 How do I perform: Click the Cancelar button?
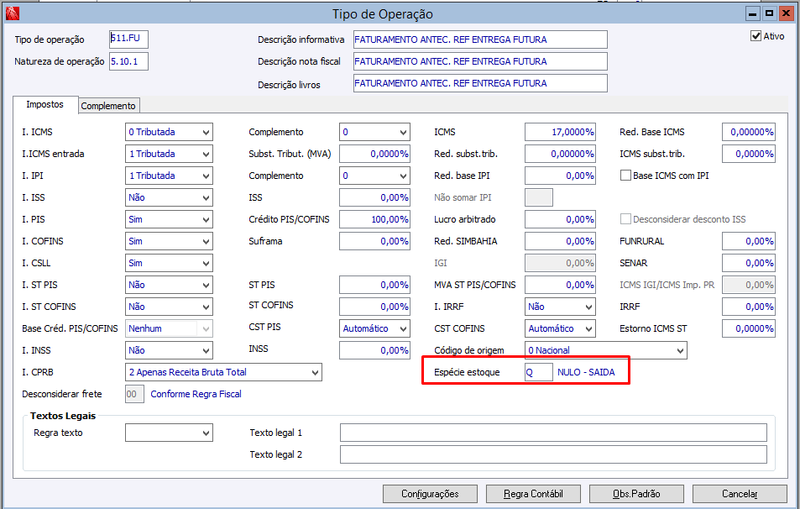739,494
